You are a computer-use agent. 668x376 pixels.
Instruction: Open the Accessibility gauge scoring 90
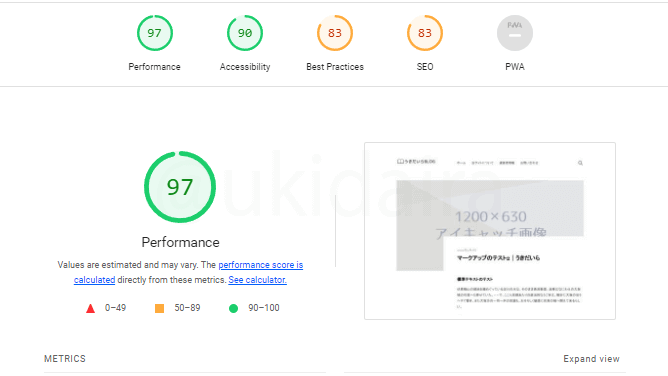245,33
